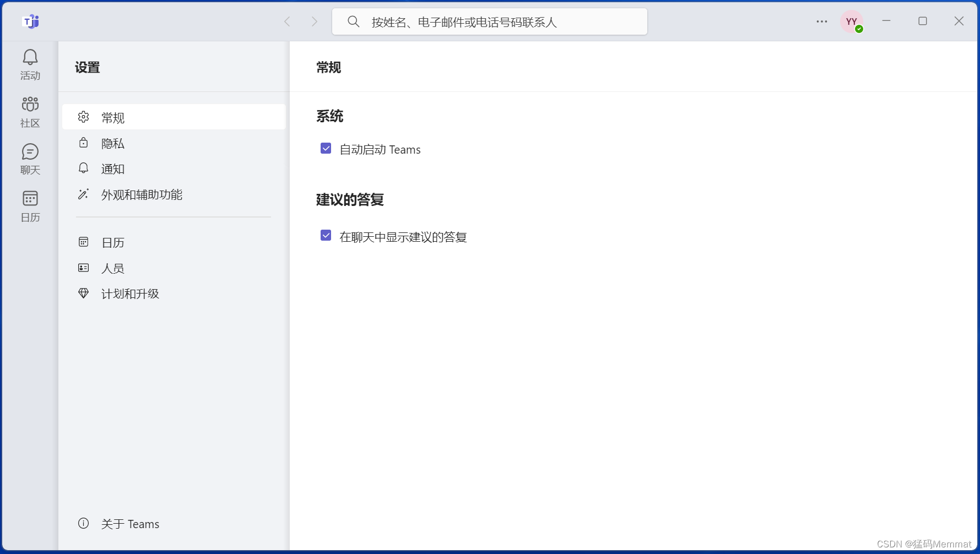Open the 人员 settings category
980x554 pixels.
tap(174, 268)
